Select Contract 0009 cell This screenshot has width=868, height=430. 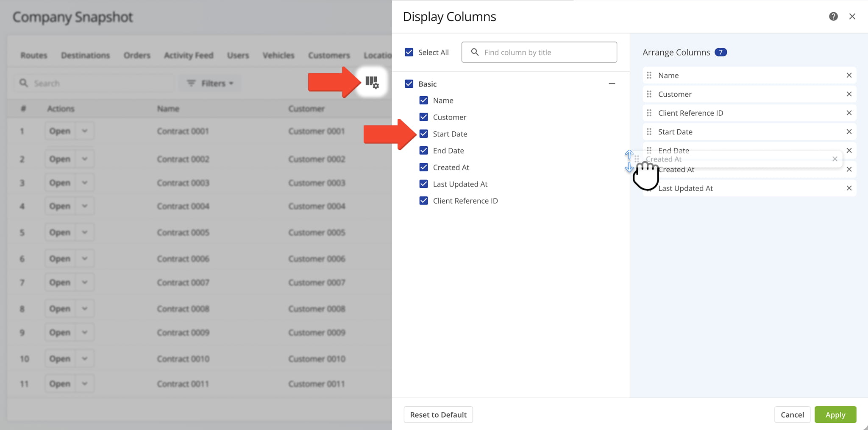coord(183,332)
